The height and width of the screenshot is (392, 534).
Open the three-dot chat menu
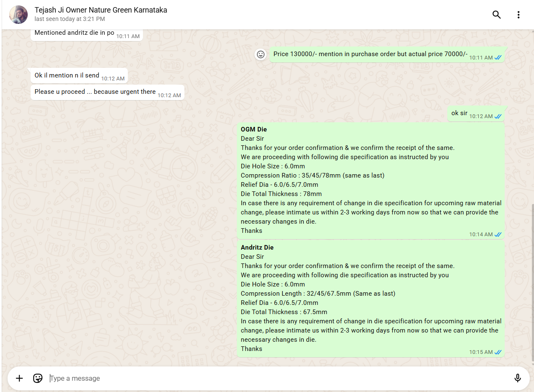pos(518,15)
